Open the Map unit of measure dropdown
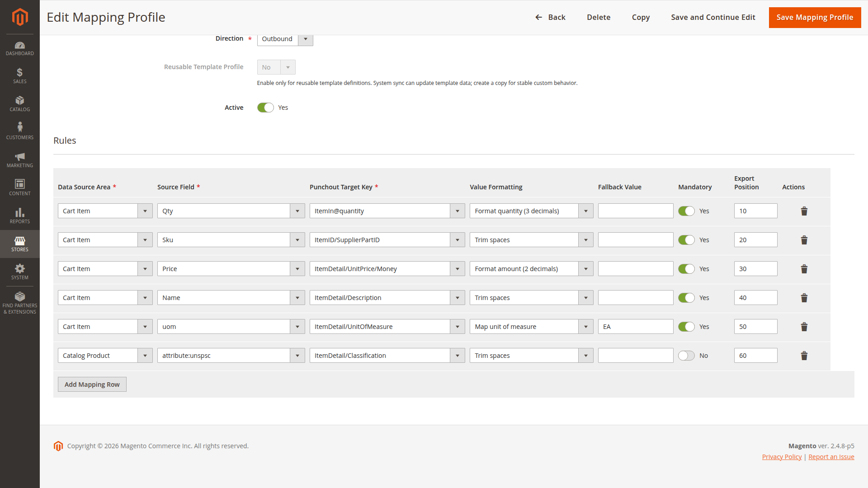 click(531, 327)
